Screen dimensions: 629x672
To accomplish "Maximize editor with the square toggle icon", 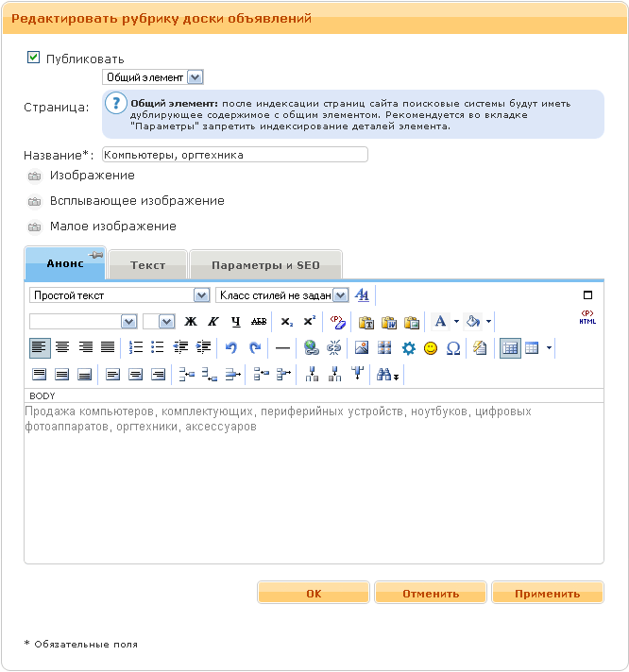I will pyautogui.click(x=587, y=295).
